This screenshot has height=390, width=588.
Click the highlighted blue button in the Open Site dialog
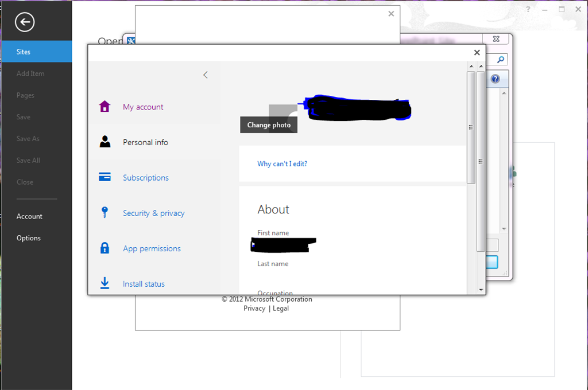[x=492, y=262]
